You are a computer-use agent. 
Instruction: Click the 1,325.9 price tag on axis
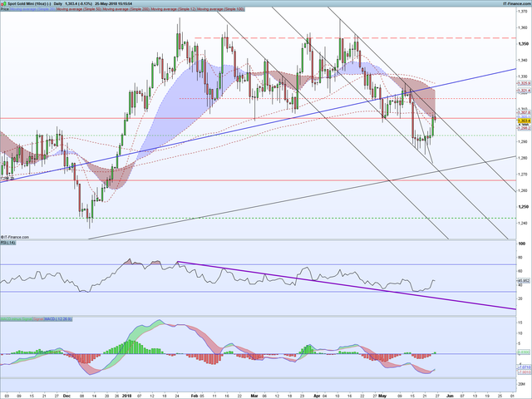(x=525, y=83)
